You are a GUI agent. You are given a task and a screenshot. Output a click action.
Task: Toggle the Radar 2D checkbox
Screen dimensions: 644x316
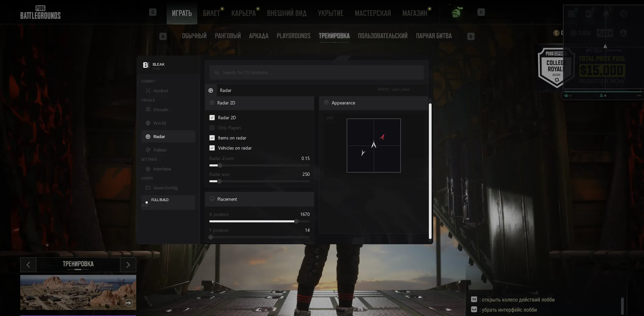pyautogui.click(x=212, y=118)
